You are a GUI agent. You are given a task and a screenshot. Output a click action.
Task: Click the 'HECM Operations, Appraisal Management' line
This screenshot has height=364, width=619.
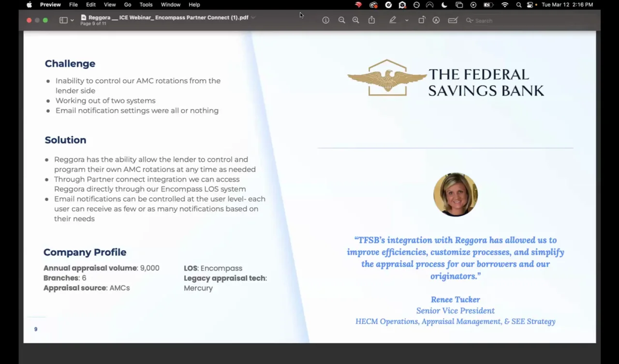pyautogui.click(x=456, y=321)
